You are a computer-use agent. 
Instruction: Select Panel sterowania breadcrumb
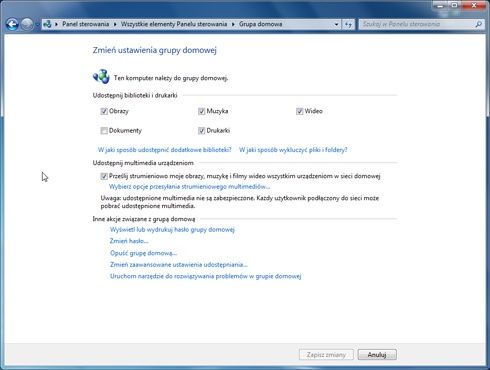click(x=85, y=24)
